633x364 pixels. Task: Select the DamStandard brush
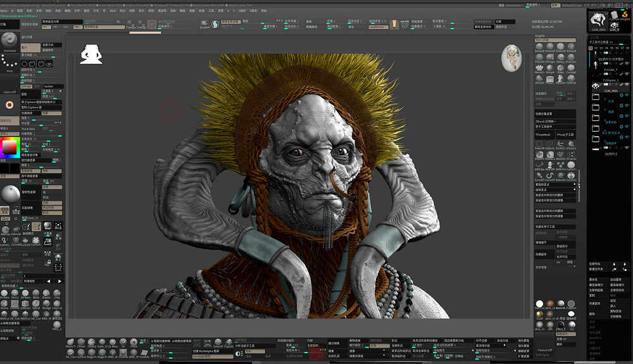tap(102, 342)
